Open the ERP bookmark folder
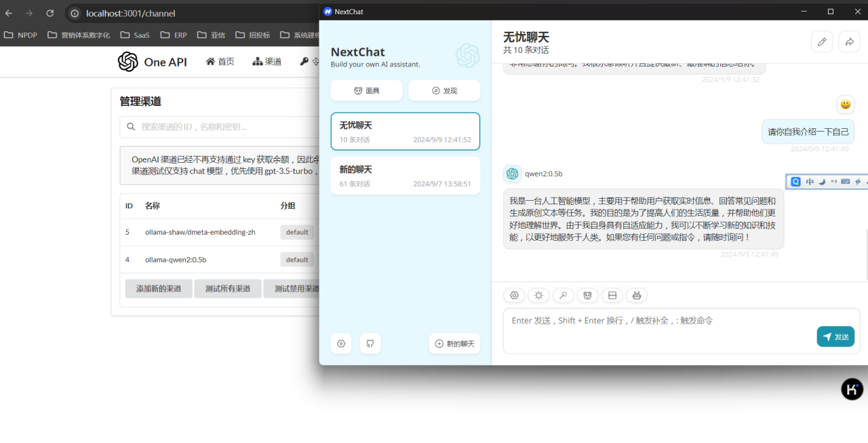This screenshot has width=868, height=443. [174, 35]
